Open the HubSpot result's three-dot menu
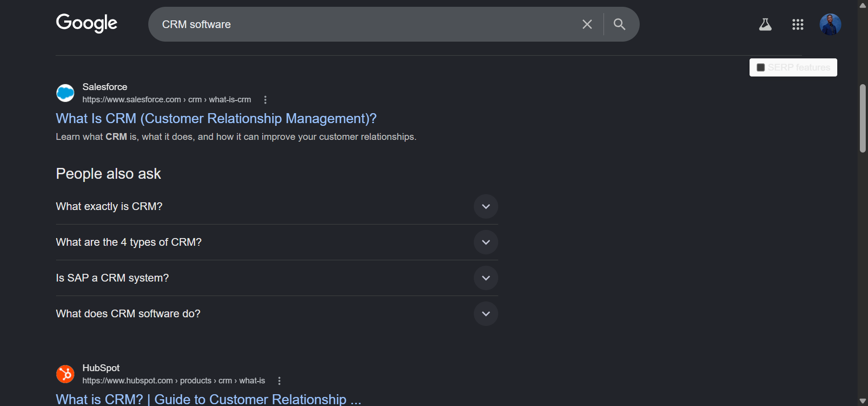Image resolution: width=868 pixels, height=406 pixels. (279, 381)
